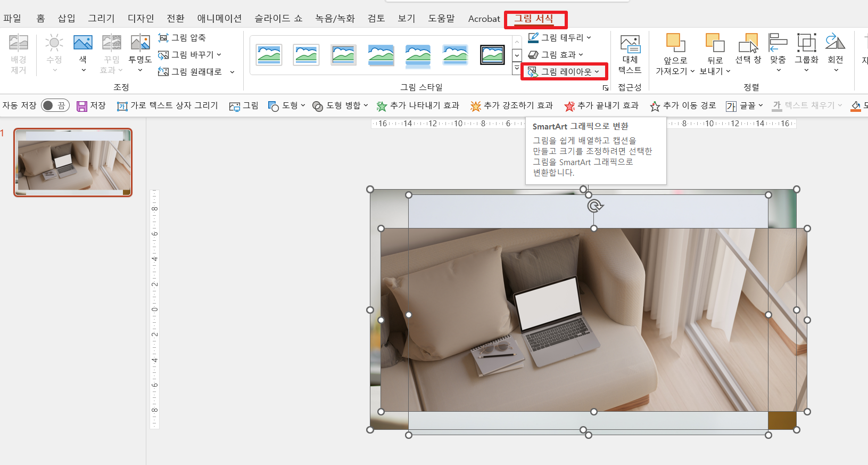Viewport: 868px width, 465px height.
Task: Open 꾸밈 효과 artistic effects
Action: pyautogui.click(x=112, y=54)
